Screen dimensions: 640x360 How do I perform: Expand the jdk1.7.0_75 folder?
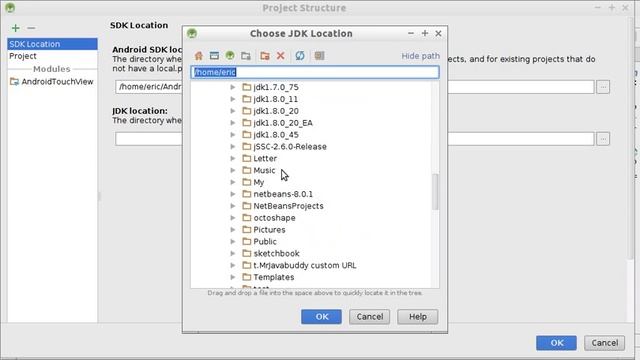tap(233, 87)
